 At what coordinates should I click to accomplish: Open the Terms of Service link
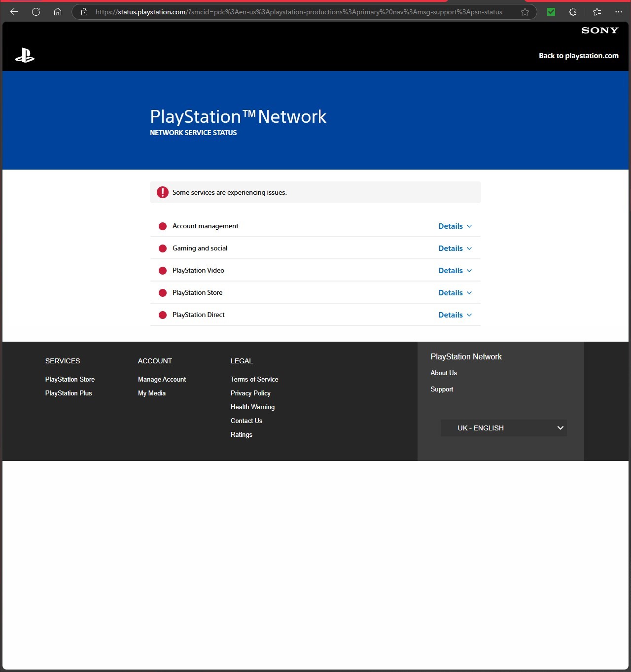[x=254, y=379]
